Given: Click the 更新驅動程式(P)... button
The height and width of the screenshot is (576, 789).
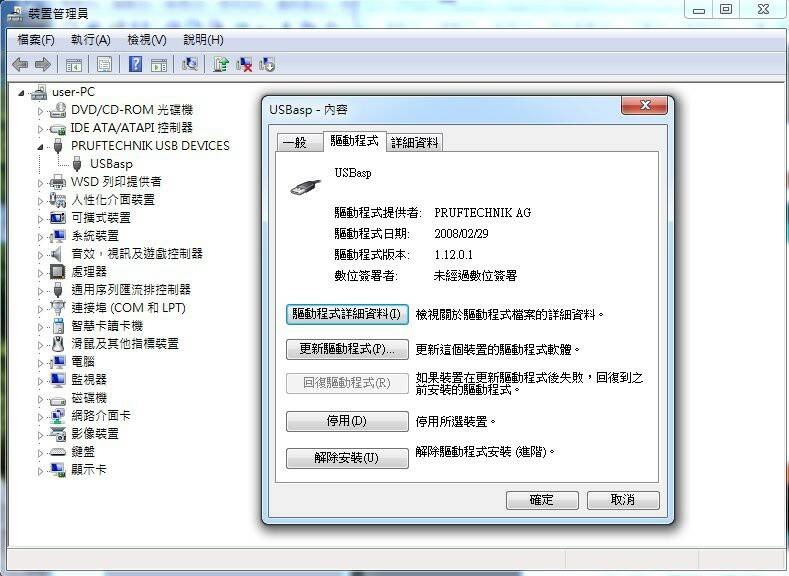Looking at the screenshot, I should click(347, 350).
